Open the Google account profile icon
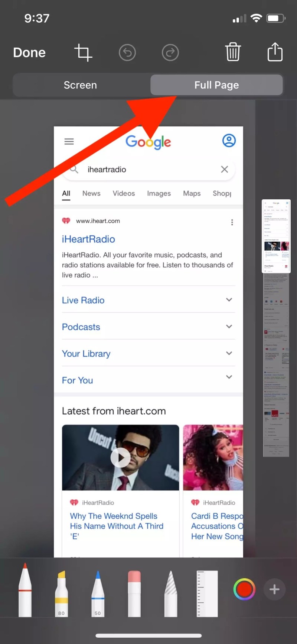This screenshot has height=644, width=297. tap(229, 141)
